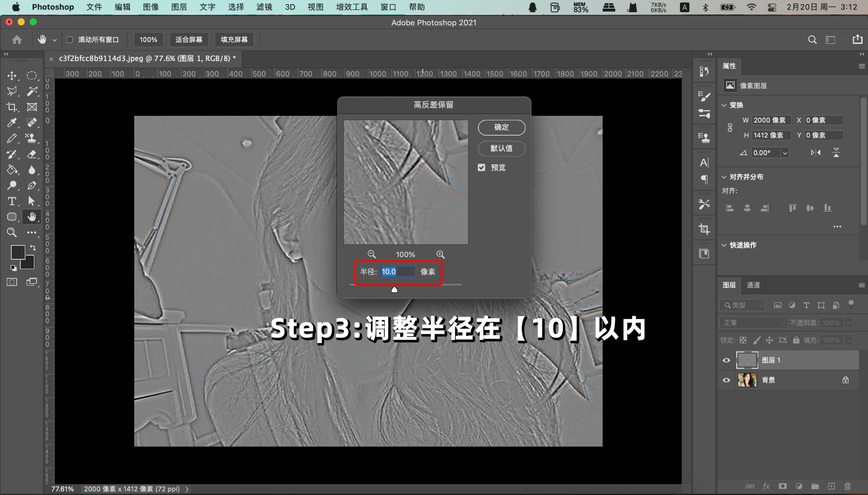Click 确定 to confirm High Pass
868x495 pixels.
(501, 127)
